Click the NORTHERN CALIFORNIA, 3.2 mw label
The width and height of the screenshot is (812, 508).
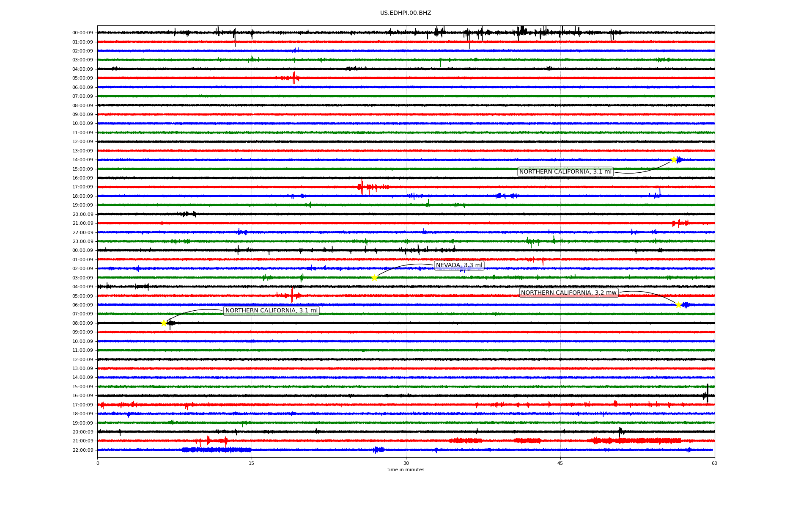click(568, 293)
